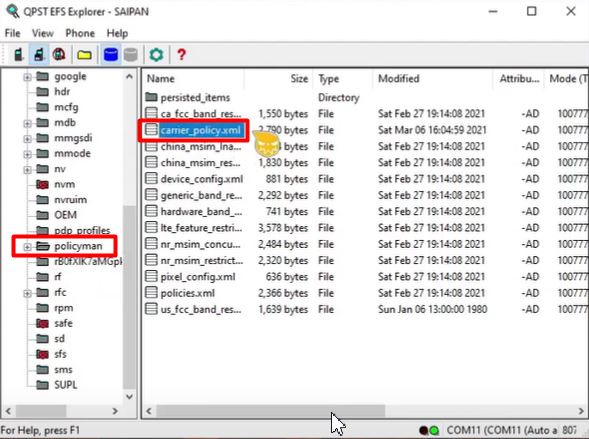Viewport: 589px width, 439px height.
Task: Select the ca_fcc_band_res... file row
Action: coord(364,114)
